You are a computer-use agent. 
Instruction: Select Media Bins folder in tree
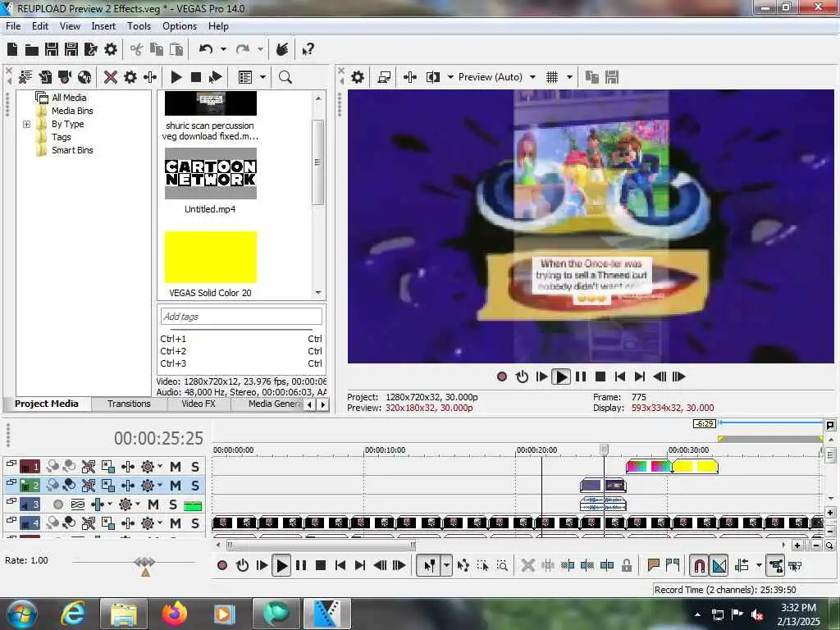pyautogui.click(x=72, y=111)
